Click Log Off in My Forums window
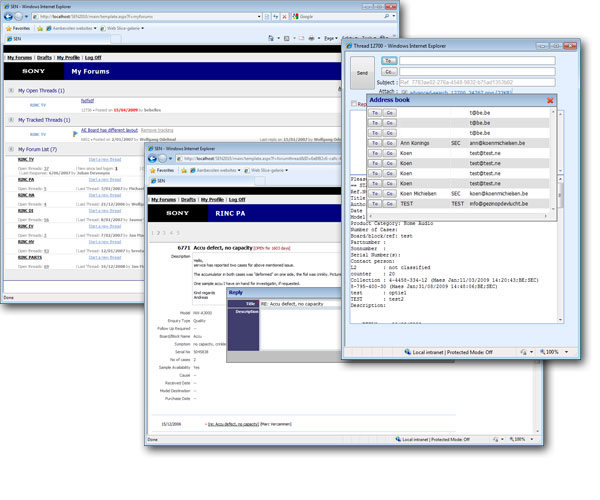The image size is (600, 500). pos(93,58)
